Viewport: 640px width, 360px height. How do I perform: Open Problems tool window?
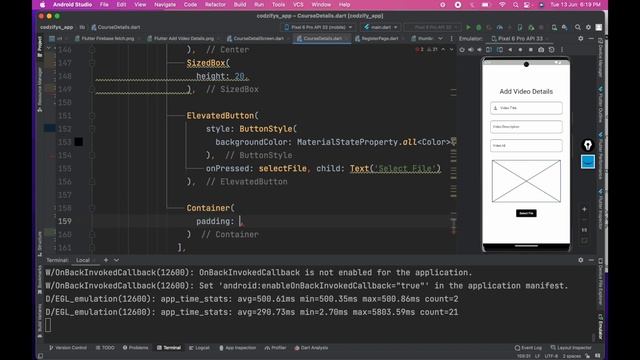click(x=136, y=348)
